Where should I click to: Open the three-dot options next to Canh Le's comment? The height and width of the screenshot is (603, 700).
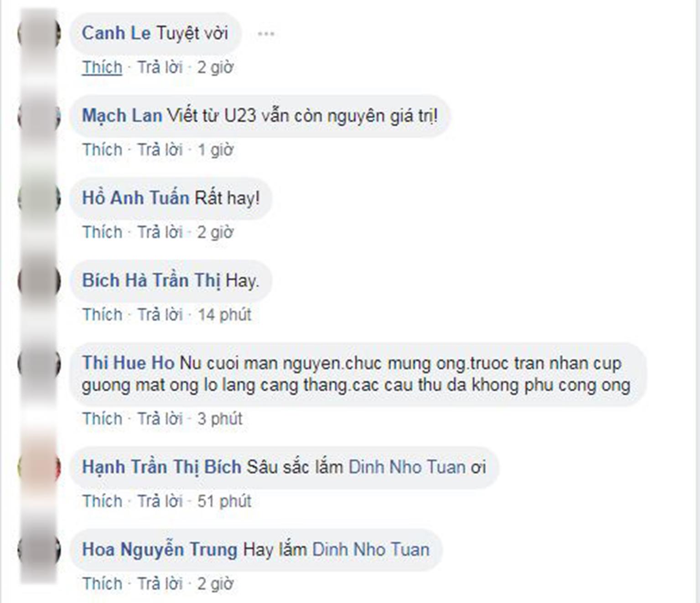coord(266,34)
